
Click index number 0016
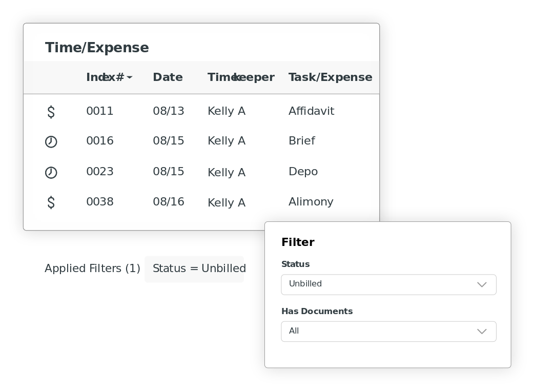[x=100, y=141]
